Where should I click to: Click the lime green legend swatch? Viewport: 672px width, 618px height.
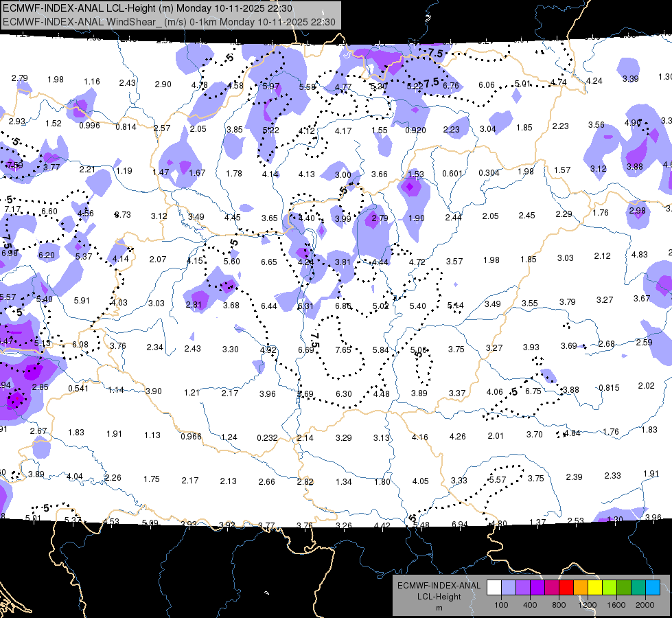(610, 588)
